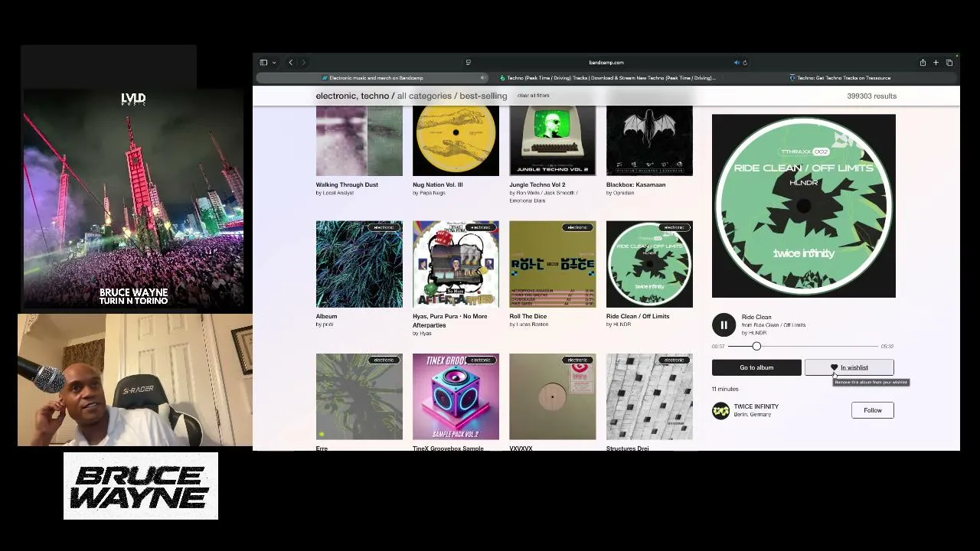Seek using the track progress slider knob
Image resolution: width=980 pixels, height=551 pixels.
click(x=756, y=347)
